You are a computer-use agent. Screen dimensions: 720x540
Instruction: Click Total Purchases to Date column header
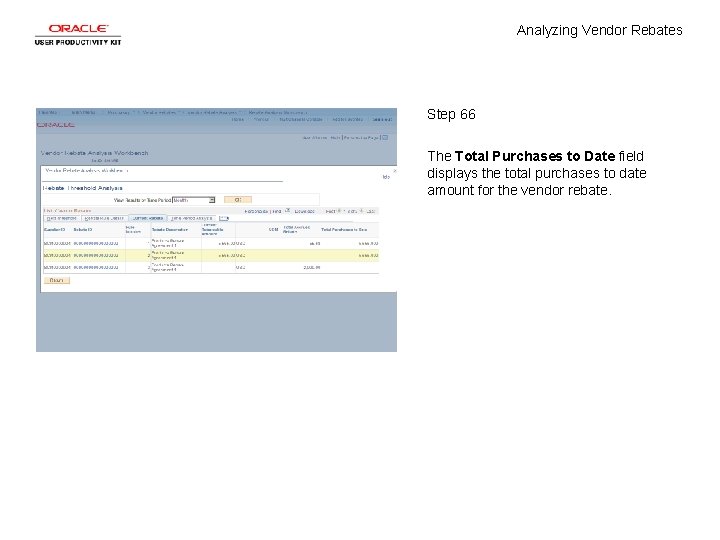(344, 229)
